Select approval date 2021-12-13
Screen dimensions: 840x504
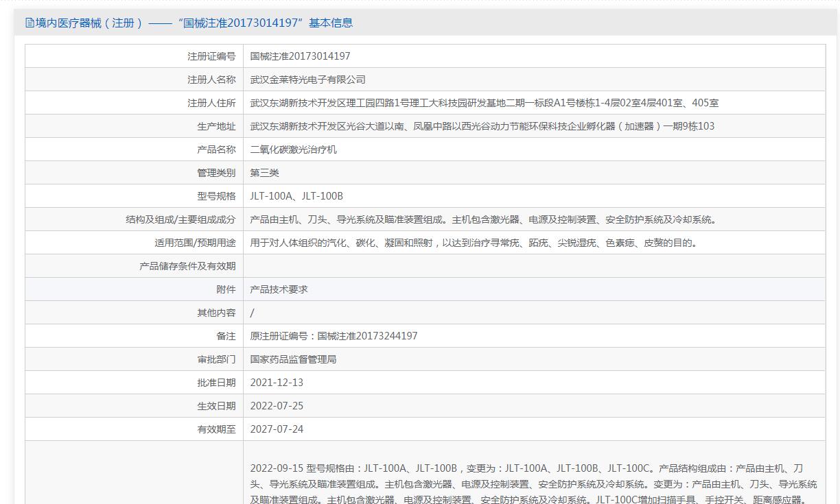(277, 383)
